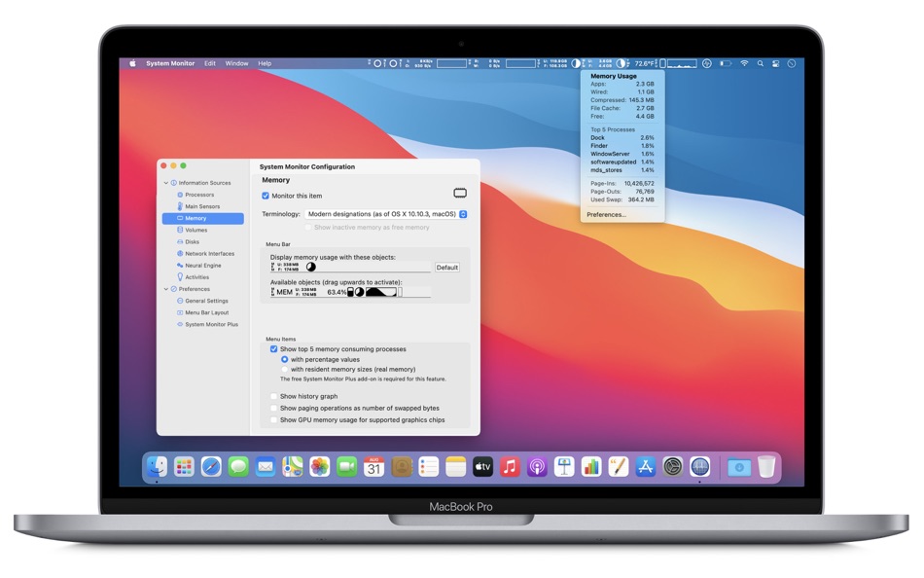This screenshot has width=924, height=578.
Task: Open Main Sensors settings
Action: coord(202,206)
